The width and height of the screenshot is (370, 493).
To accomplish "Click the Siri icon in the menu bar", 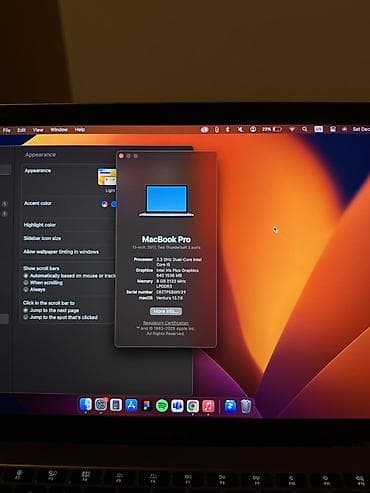I will pos(344,129).
